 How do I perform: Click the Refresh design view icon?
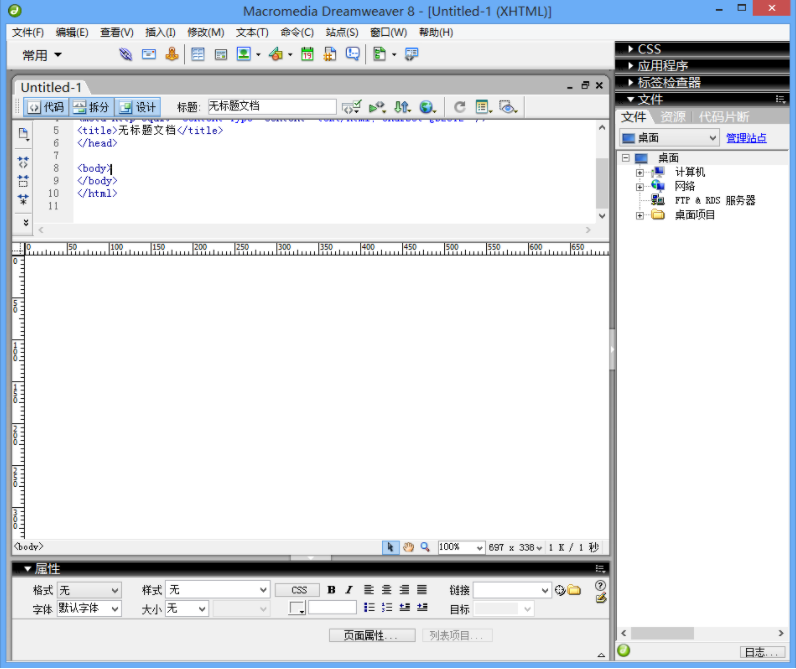[x=460, y=107]
